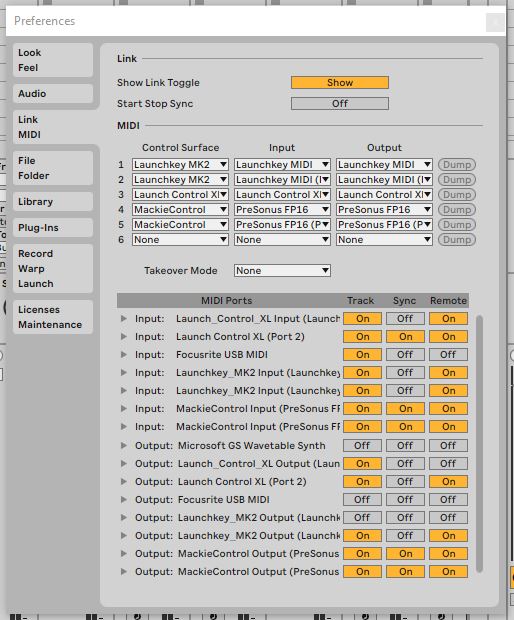Enable Sync for Input Focusrite USB MIDI
514x620 pixels.
(x=405, y=355)
